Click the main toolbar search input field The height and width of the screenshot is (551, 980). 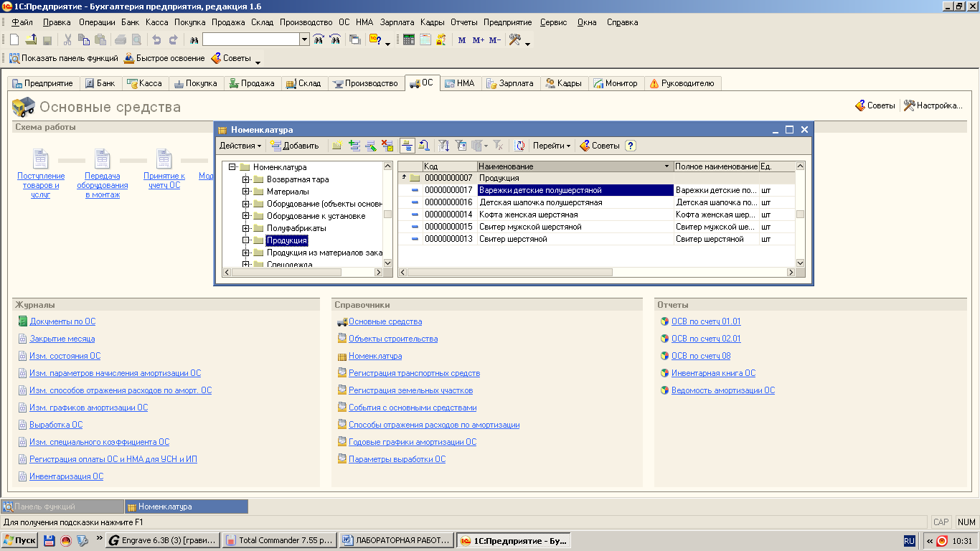[x=251, y=39]
